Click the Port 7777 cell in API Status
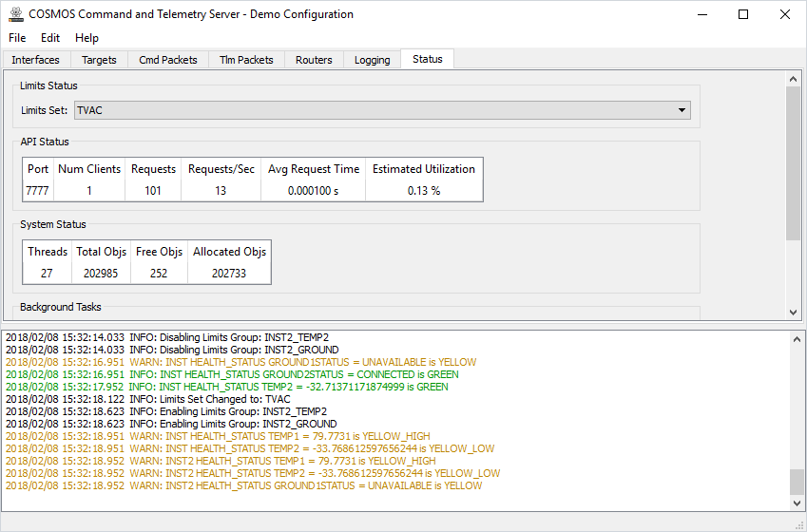This screenshot has width=807, height=532. (38, 191)
